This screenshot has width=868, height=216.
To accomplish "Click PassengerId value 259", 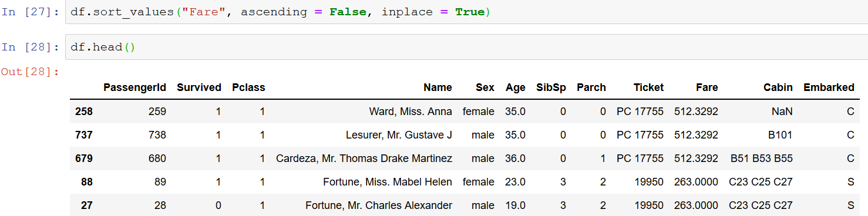I will pos(157,111).
